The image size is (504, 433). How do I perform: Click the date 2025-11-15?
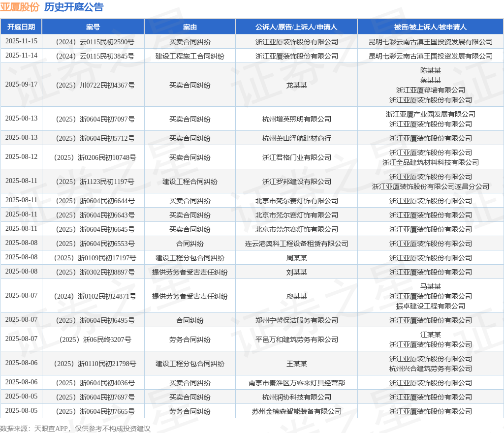[x=21, y=41]
